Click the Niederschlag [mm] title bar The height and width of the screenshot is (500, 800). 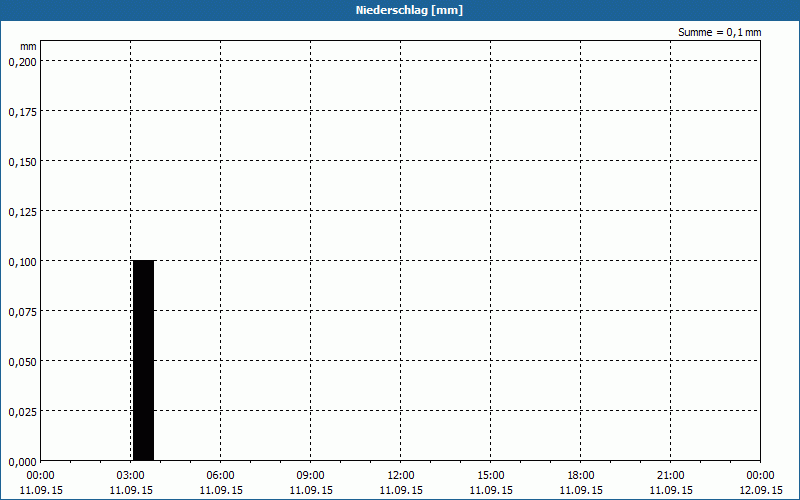pyautogui.click(x=400, y=10)
